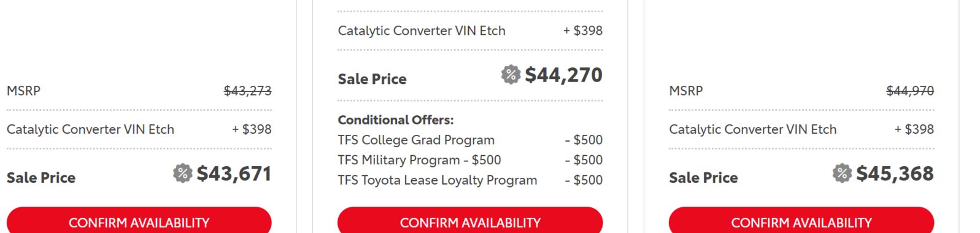The width and height of the screenshot is (980, 233).
Task: Click the Sale Price label beside $44,270
Action: tap(372, 79)
